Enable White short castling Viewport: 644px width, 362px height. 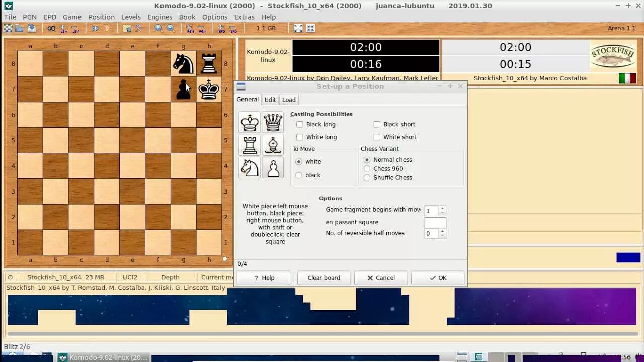[x=377, y=137]
